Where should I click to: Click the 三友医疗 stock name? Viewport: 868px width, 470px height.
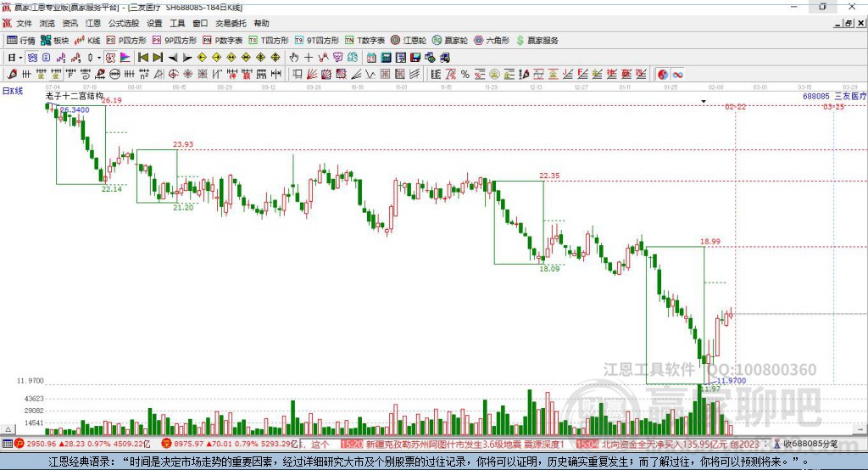[x=850, y=97]
